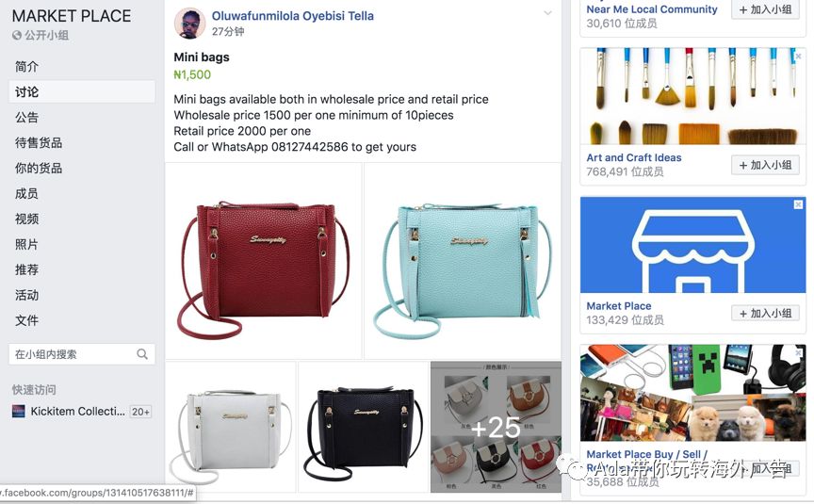Dismiss the Art and Craft Ideas suggestion
The height and width of the screenshot is (504, 814).
[x=798, y=57]
